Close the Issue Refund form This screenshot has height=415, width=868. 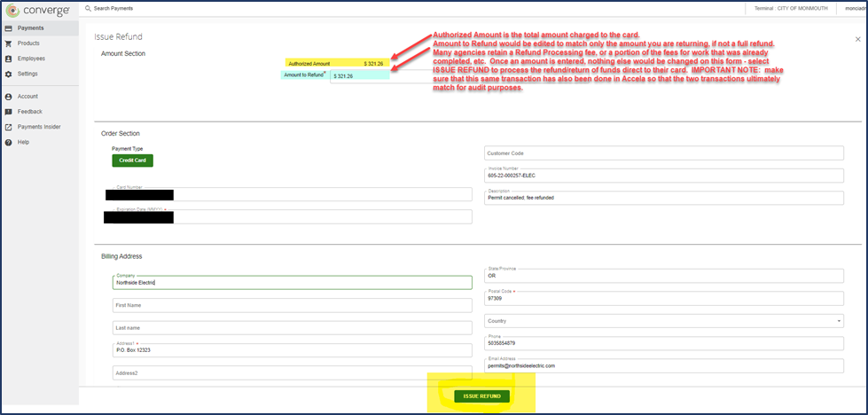click(x=856, y=39)
